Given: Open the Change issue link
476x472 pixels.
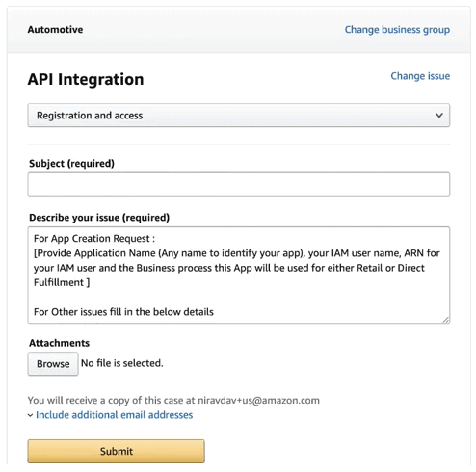Looking at the screenshot, I should 420,76.
